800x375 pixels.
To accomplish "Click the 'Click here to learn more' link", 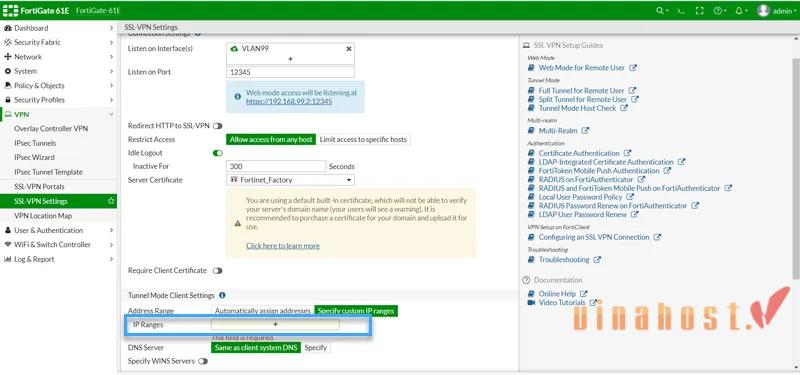I will tap(283, 246).
